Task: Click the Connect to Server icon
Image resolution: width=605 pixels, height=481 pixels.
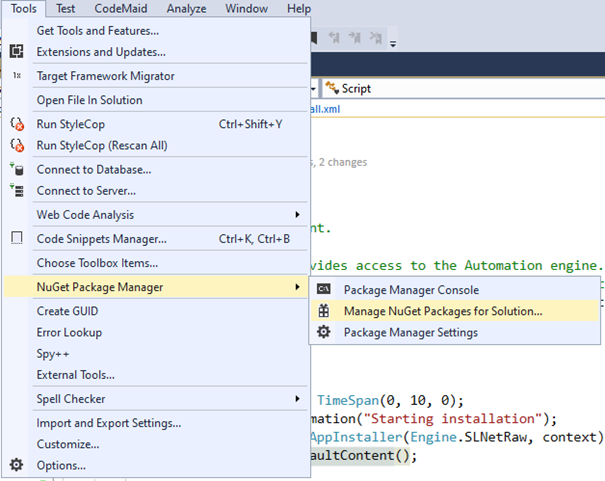Action: coord(17,191)
